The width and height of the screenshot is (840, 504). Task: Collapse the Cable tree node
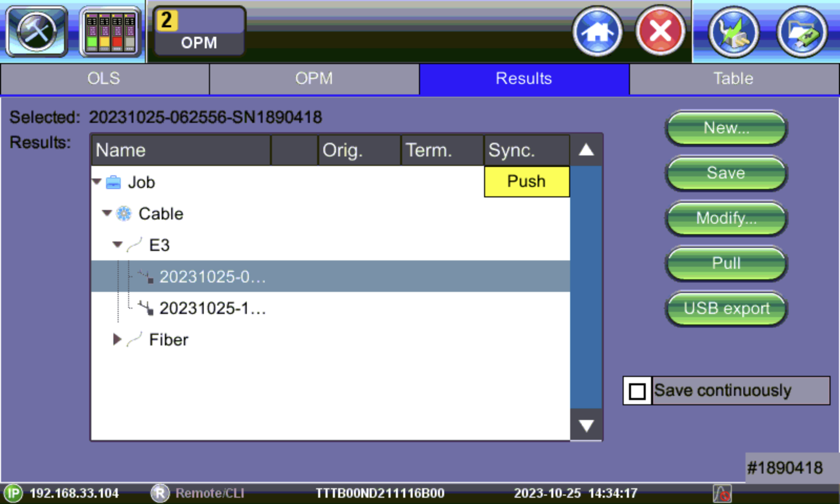[107, 213]
